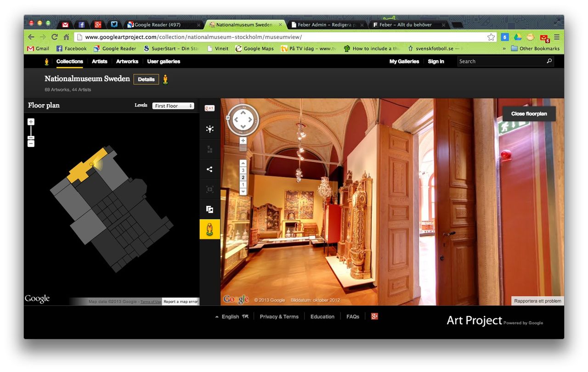The height and width of the screenshot is (372, 588).
Task: Open the Twitter pinned browser tab
Action: [114, 25]
